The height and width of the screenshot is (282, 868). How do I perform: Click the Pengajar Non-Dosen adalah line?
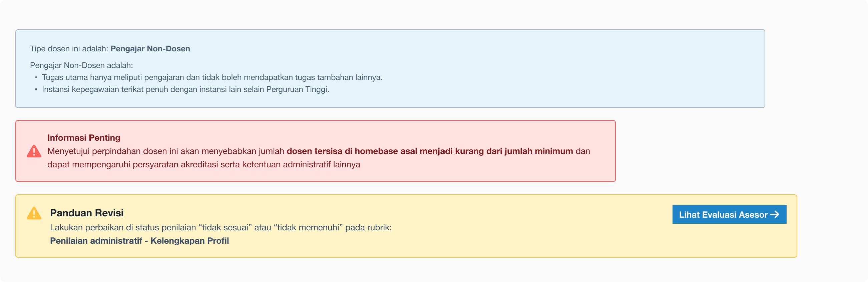point(81,65)
